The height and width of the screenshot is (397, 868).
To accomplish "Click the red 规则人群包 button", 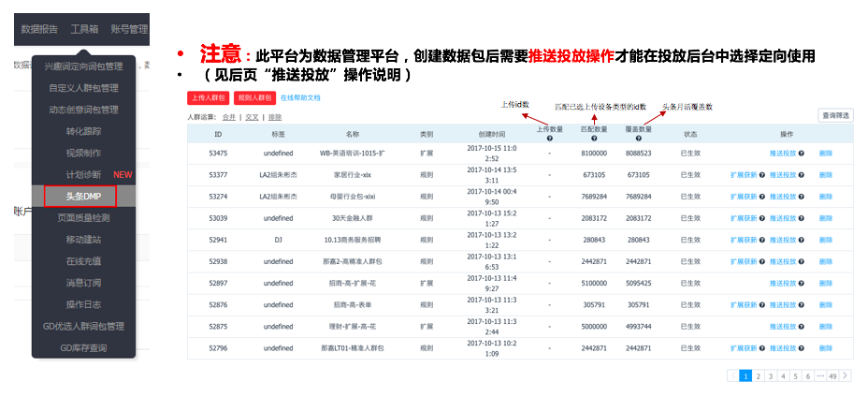I will point(254,98).
